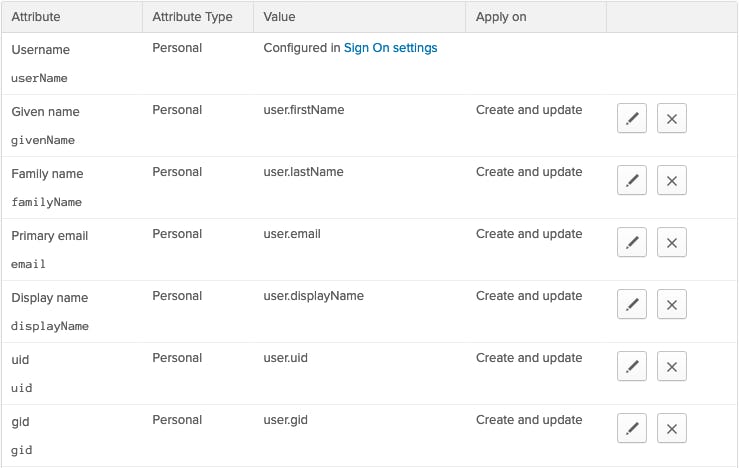Edit the Display name attribute mapping

[x=632, y=305]
